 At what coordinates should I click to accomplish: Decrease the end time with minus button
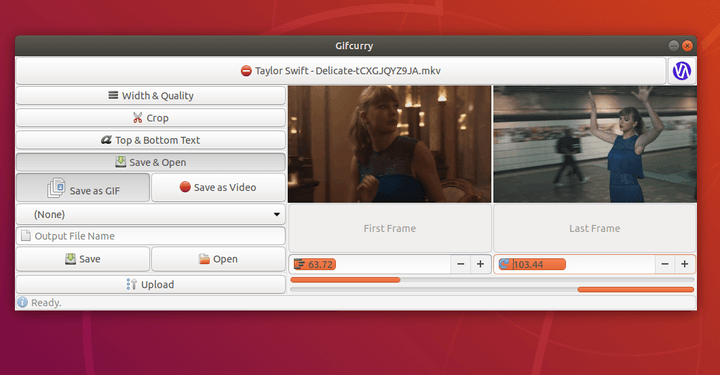tap(665, 264)
